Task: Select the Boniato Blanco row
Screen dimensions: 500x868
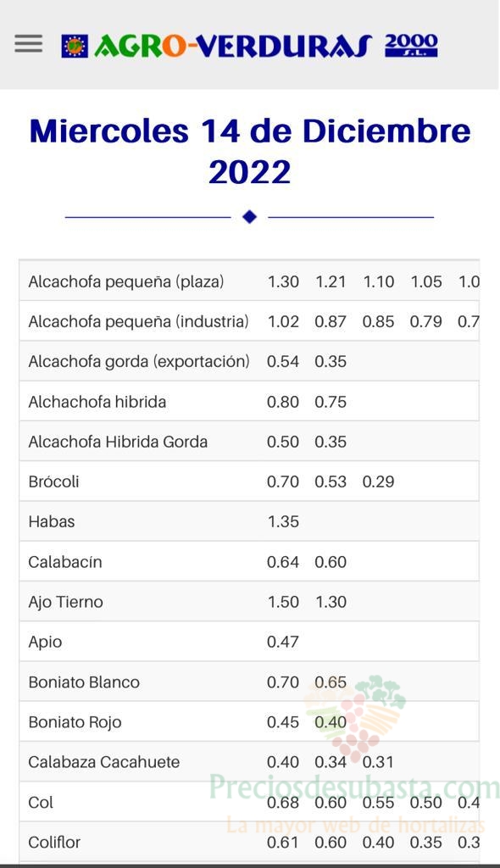Action: click(249, 682)
